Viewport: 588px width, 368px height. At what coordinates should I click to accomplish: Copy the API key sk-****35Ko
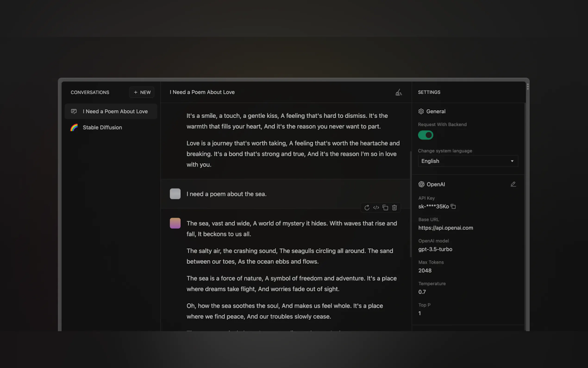click(453, 206)
